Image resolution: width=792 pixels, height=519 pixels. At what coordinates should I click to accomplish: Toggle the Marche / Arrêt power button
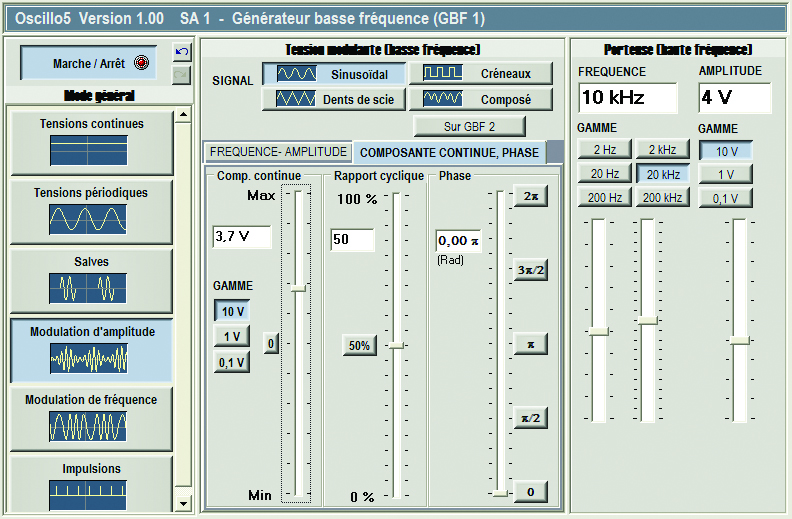coord(89,63)
